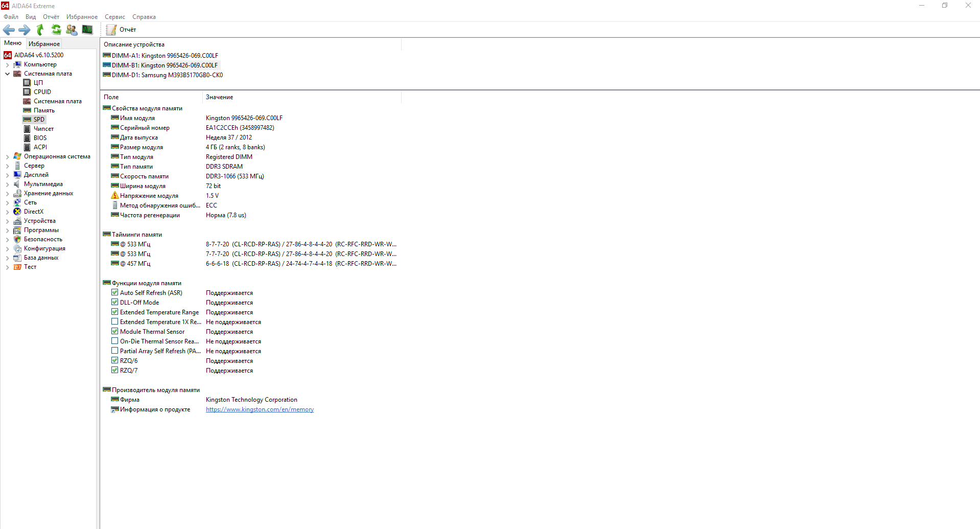Go forward with the blue right arrow

tap(25, 30)
